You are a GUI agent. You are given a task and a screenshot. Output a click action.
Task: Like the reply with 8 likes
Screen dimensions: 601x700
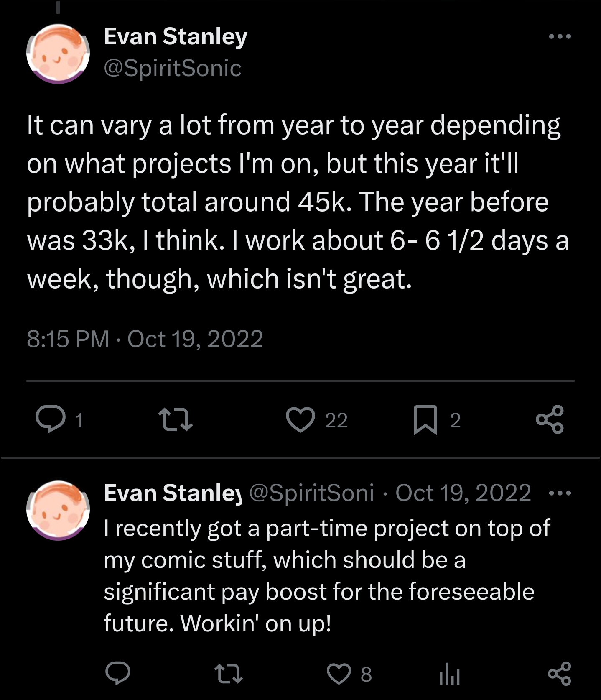click(339, 674)
